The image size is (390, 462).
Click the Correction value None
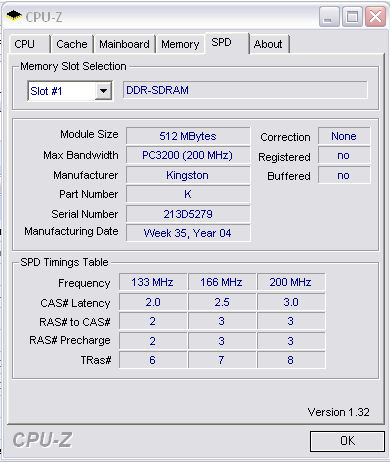coord(344,136)
